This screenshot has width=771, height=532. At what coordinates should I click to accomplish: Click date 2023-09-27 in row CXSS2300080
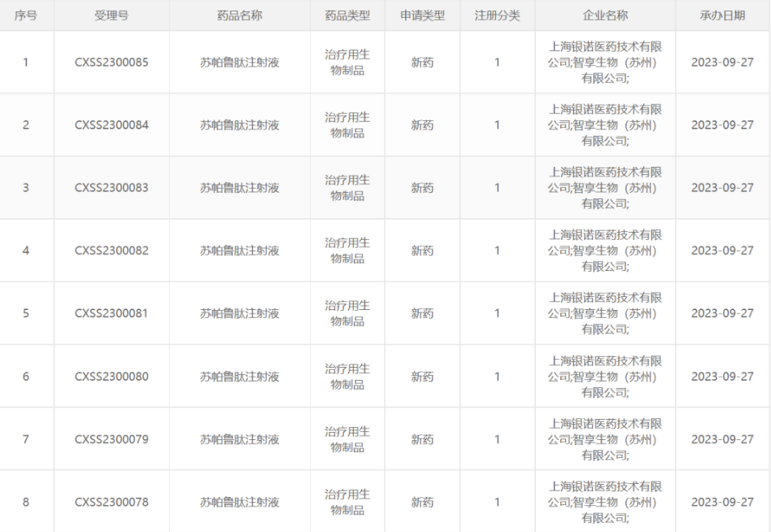click(722, 377)
